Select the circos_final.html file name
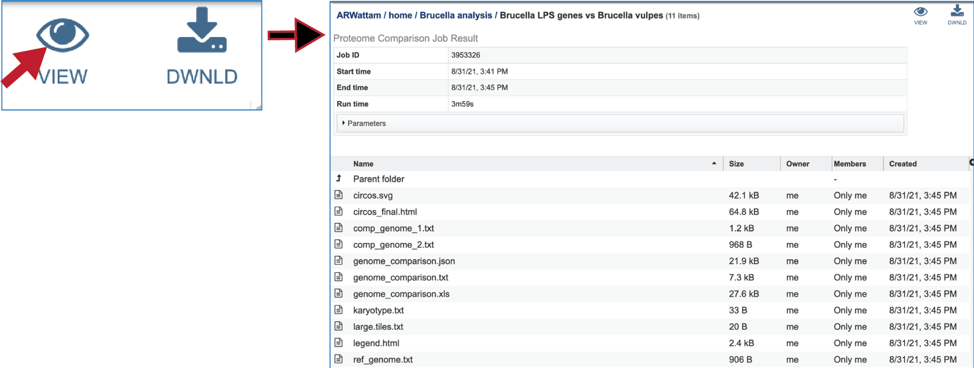Image resolution: width=974 pixels, height=368 pixels. coord(384,211)
